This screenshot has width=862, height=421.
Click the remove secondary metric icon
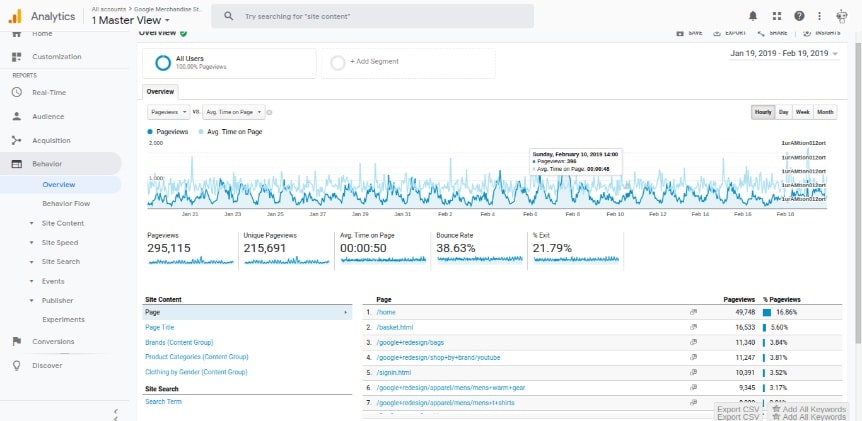tap(269, 112)
